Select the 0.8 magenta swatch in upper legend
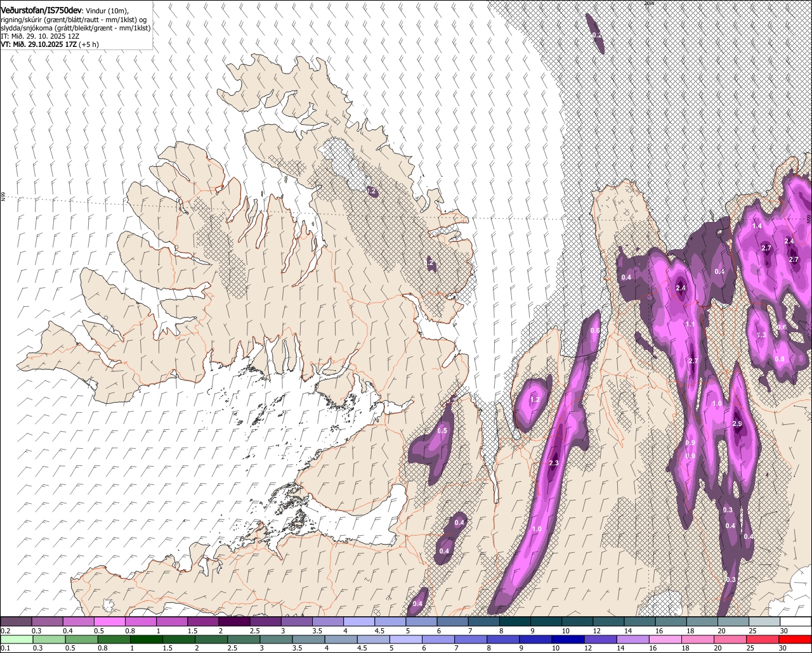812x653 pixels. click(x=140, y=622)
